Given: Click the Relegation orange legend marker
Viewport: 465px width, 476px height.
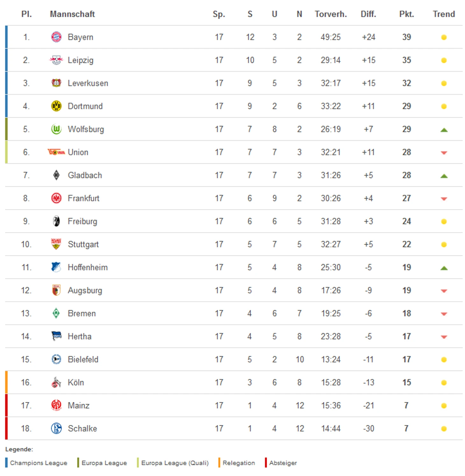Looking at the screenshot, I should coord(219,463).
